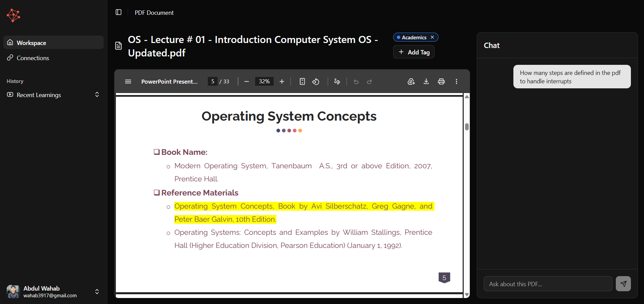
Task: Click the OS Lecture PDF title
Action: point(253,46)
